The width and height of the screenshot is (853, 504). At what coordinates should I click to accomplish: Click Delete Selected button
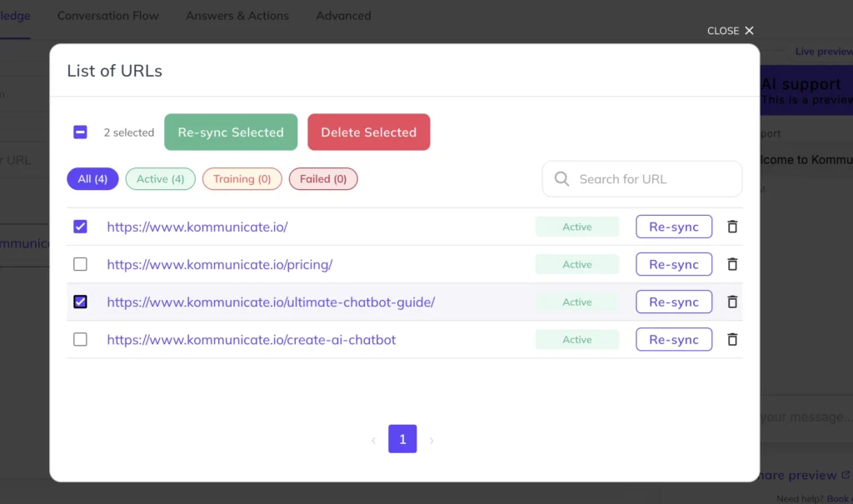369,132
